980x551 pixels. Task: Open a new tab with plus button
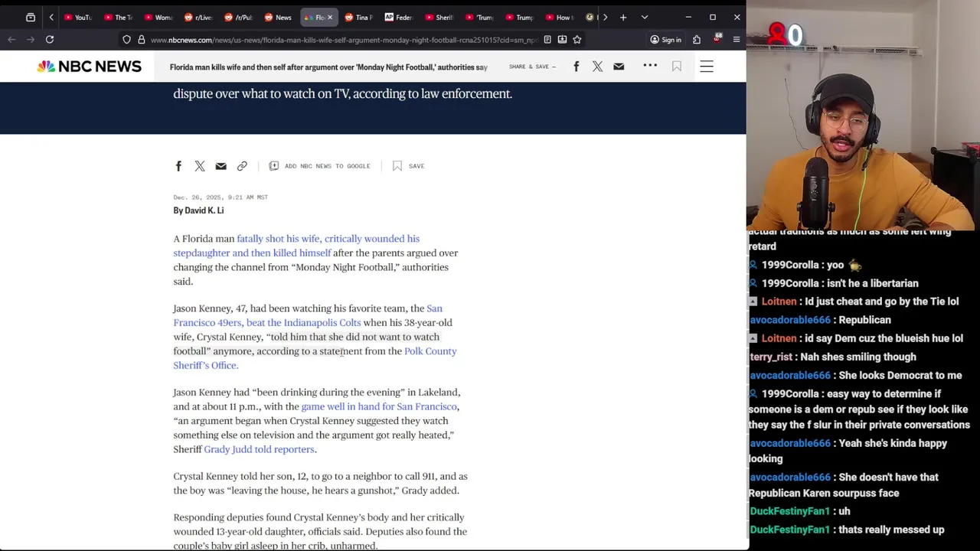(623, 17)
